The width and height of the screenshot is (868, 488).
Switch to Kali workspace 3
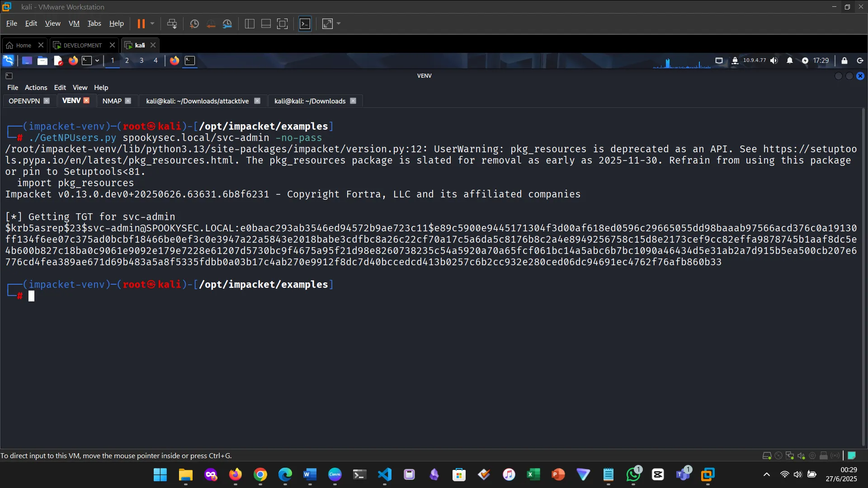142,60
